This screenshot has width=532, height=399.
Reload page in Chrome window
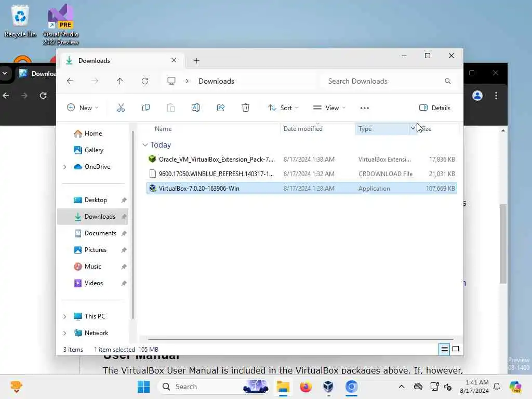coord(43,96)
